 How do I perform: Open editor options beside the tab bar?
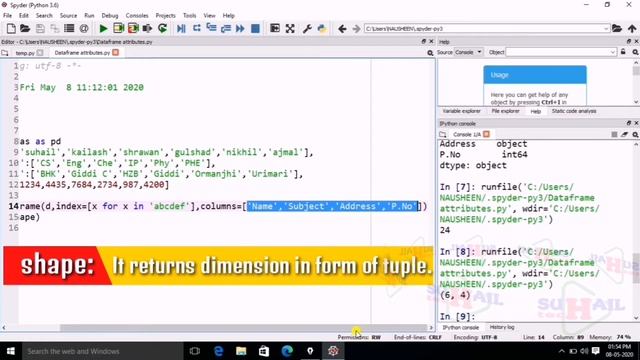point(430,53)
